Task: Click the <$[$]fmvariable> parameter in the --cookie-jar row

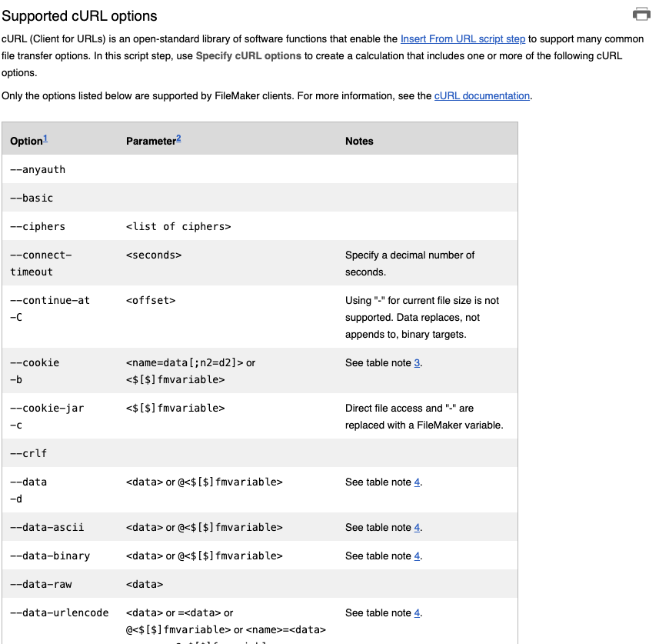Action: [175, 409]
